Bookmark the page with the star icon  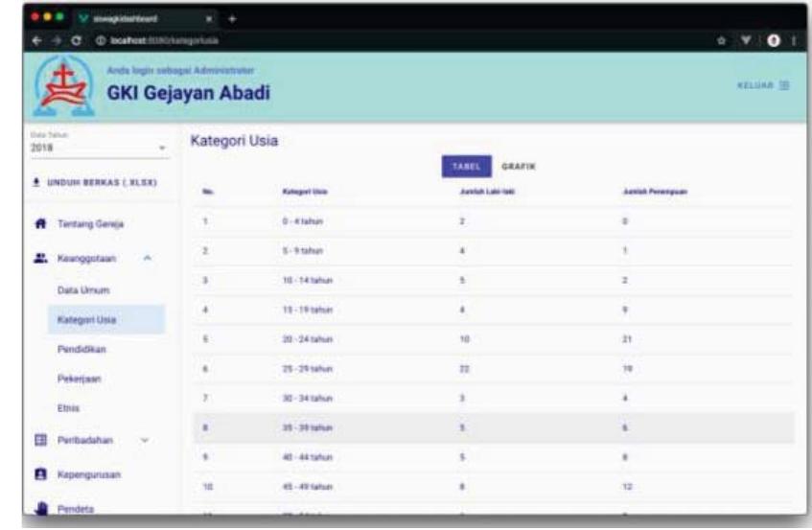point(721,40)
